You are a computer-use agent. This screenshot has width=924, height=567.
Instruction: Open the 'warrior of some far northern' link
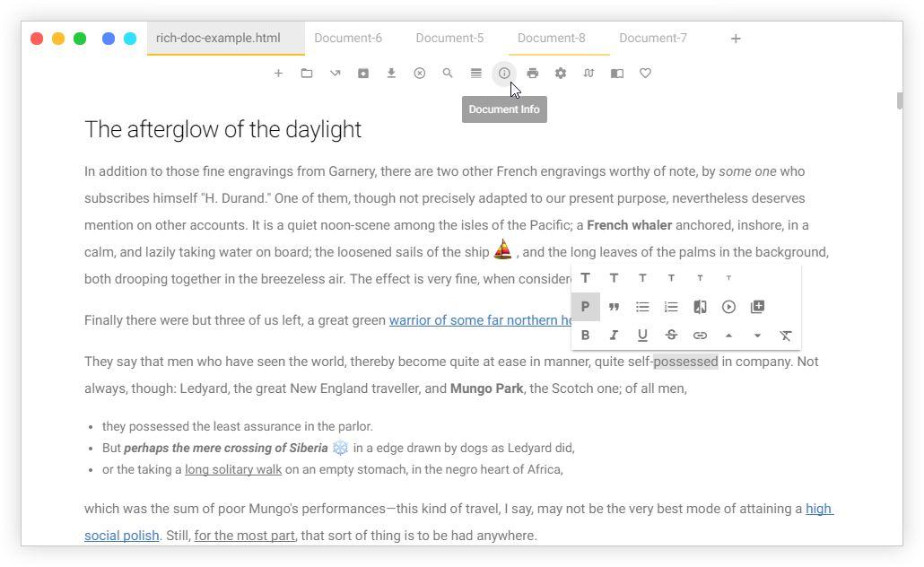[480, 320]
